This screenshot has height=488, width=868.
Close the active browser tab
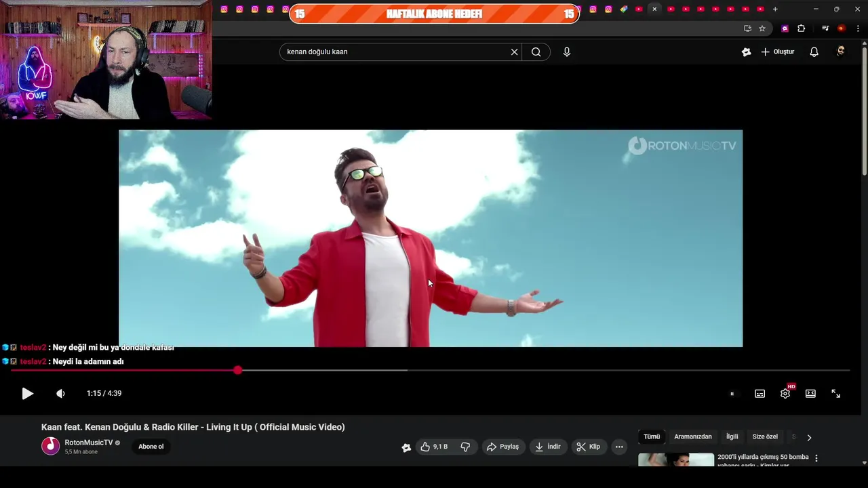tap(654, 9)
